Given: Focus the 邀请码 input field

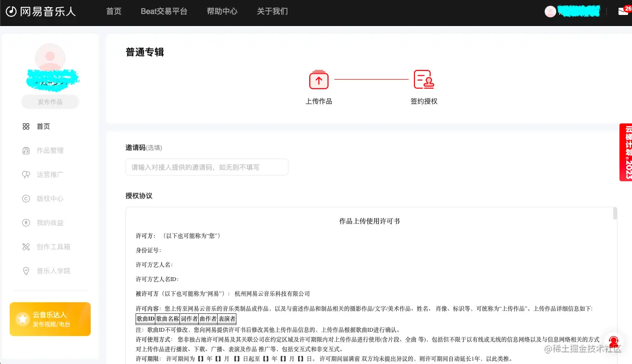Looking at the screenshot, I should pos(207,167).
